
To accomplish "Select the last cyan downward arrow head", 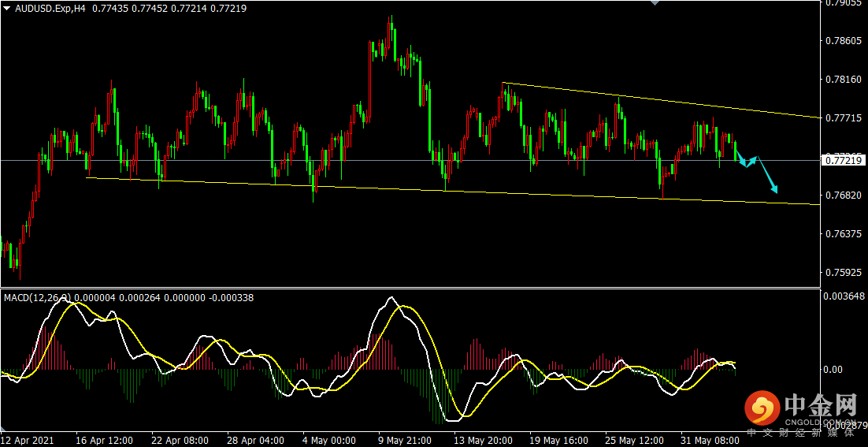I will [x=775, y=189].
